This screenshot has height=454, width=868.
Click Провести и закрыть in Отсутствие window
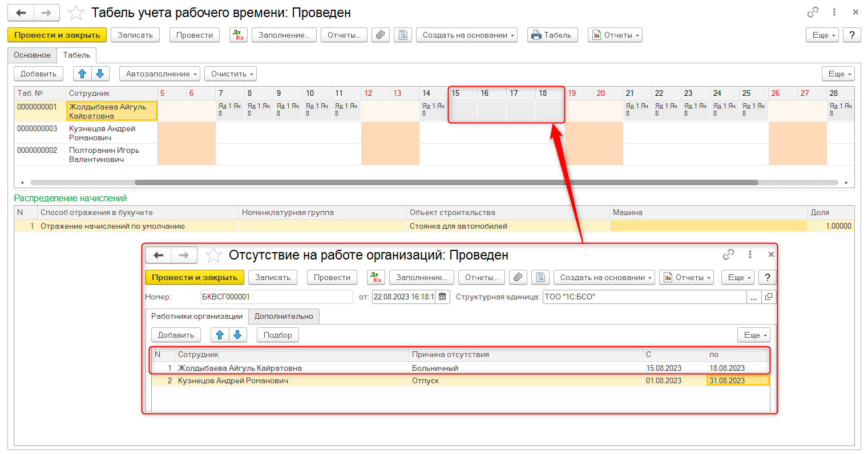(195, 277)
